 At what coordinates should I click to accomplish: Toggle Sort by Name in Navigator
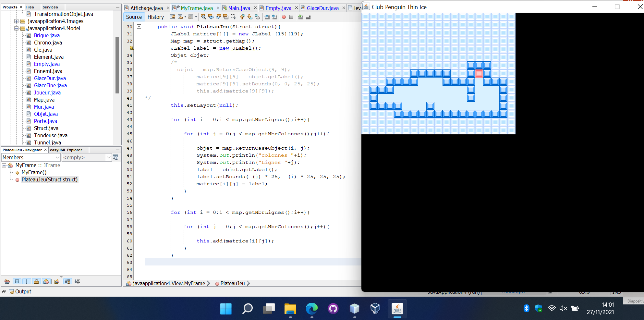click(67, 281)
